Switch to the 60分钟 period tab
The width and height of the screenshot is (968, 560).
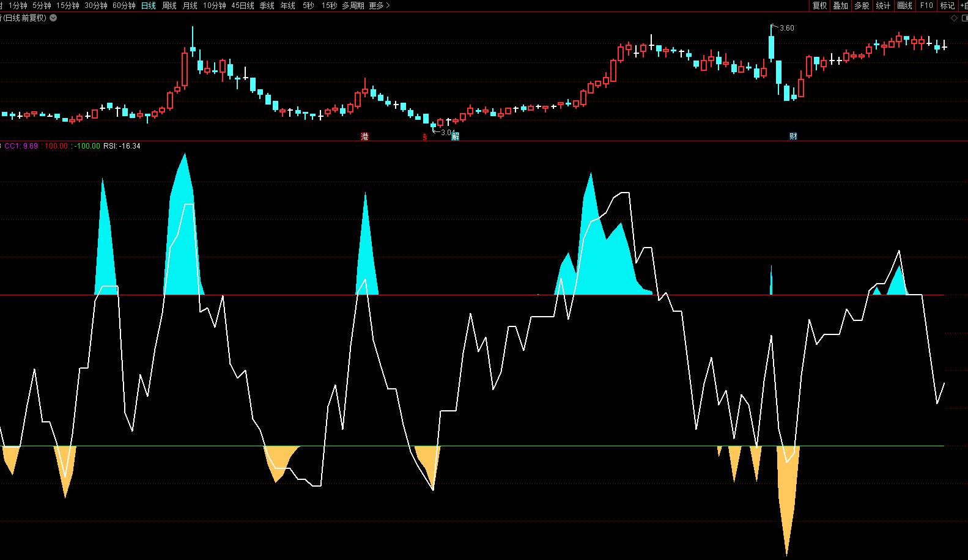pyautogui.click(x=124, y=6)
